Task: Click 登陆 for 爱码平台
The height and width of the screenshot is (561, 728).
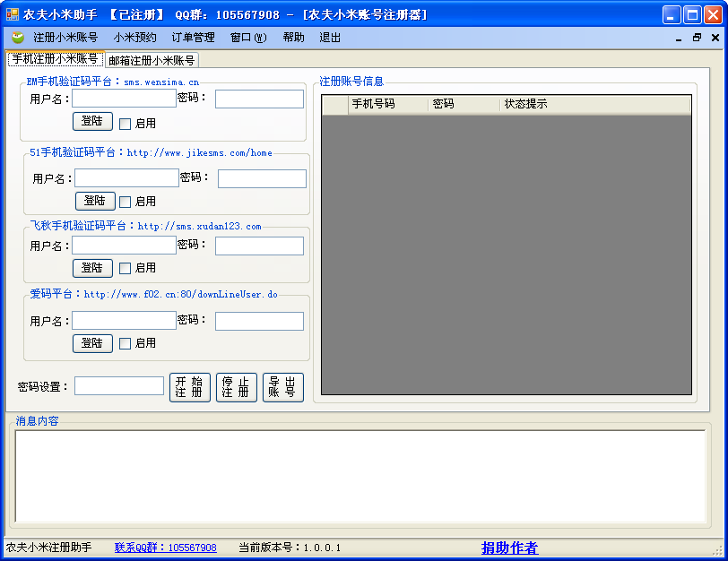Action: [x=93, y=343]
